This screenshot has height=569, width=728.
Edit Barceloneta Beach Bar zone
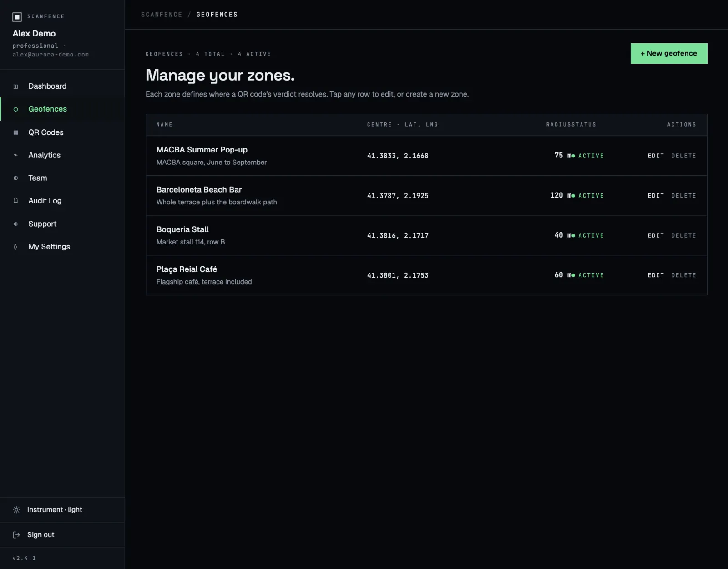point(656,196)
